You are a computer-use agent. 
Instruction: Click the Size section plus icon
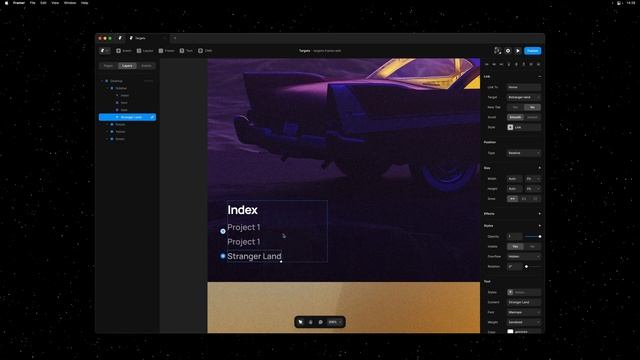pos(540,168)
